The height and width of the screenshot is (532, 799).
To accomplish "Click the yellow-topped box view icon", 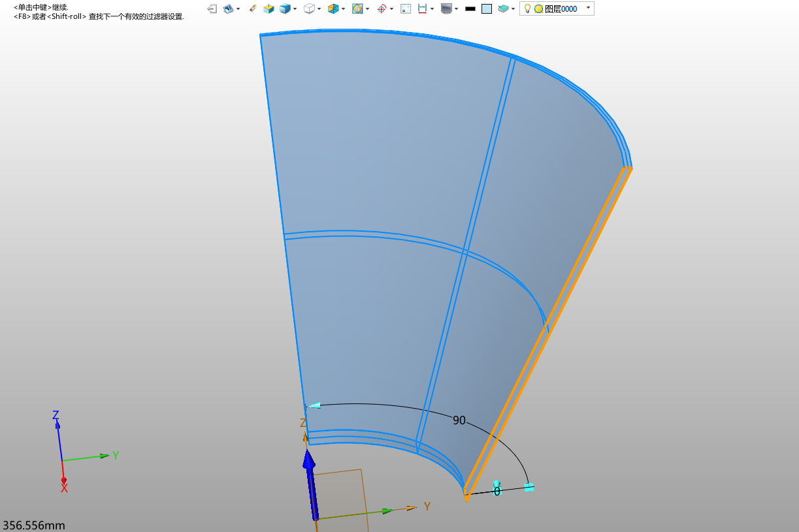I will coord(269,9).
